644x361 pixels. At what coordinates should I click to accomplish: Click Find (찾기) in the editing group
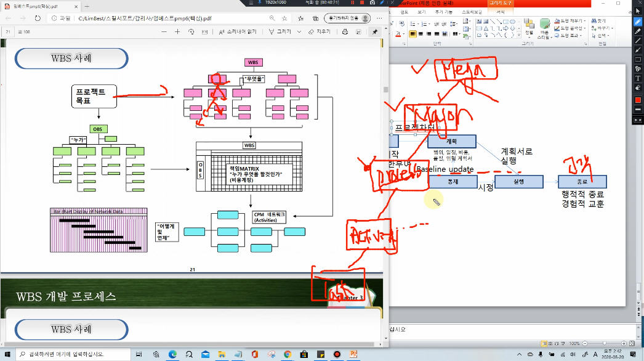[x=598, y=20]
